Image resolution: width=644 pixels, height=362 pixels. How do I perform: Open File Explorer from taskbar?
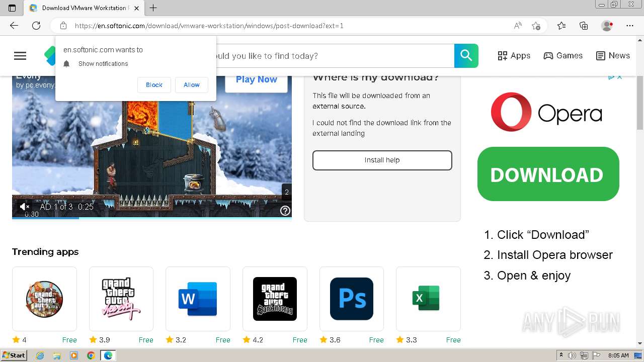point(57,355)
